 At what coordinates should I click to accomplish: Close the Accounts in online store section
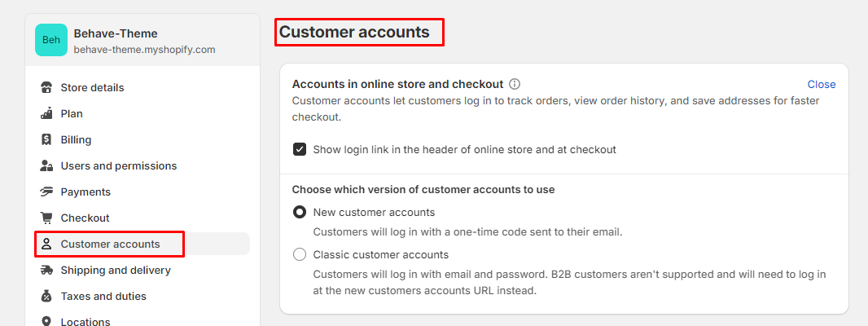822,84
